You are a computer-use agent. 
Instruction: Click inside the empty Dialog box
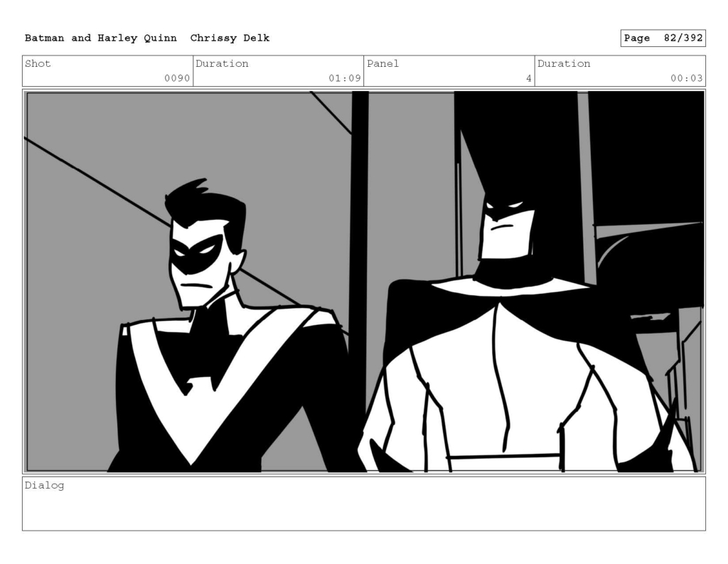tap(364, 504)
